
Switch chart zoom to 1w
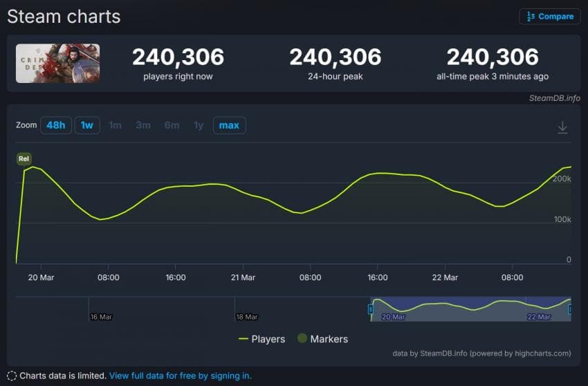(87, 125)
